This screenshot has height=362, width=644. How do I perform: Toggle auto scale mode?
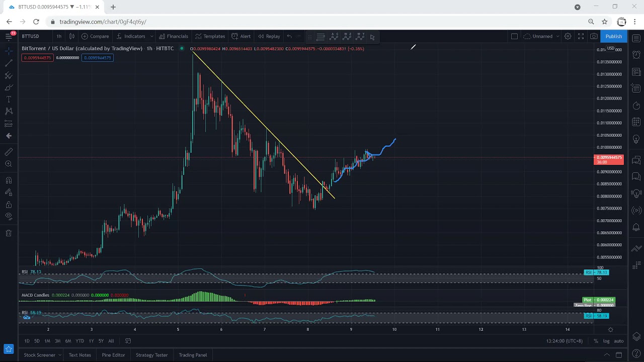point(619,341)
